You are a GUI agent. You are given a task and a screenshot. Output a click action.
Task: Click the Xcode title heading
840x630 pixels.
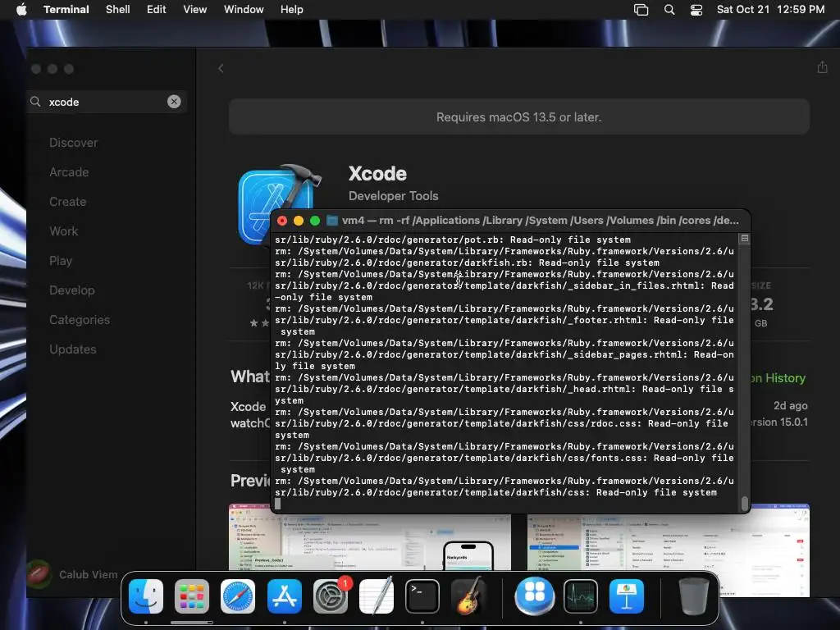click(377, 174)
